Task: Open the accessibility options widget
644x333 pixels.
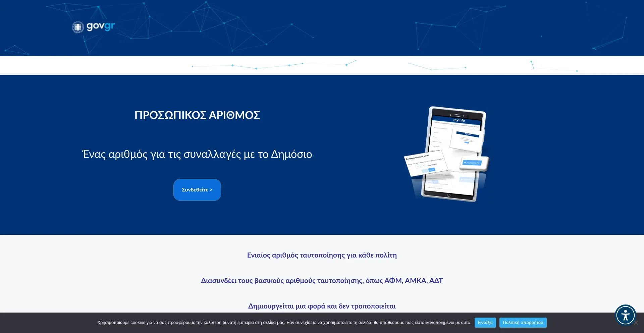Action: (x=625, y=315)
